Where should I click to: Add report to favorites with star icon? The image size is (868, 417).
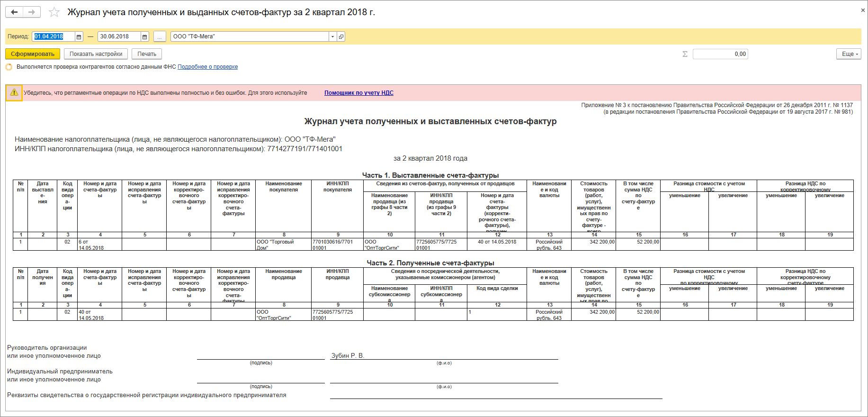(54, 12)
